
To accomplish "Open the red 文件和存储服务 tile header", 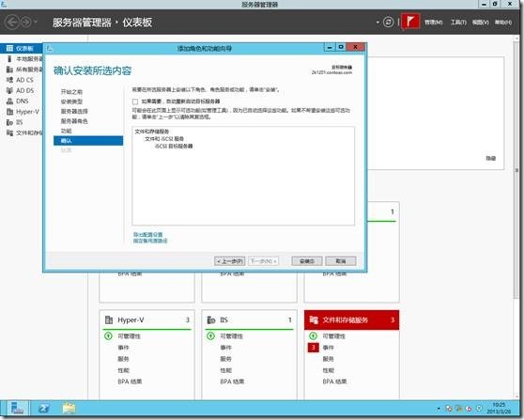I will [351, 320].
